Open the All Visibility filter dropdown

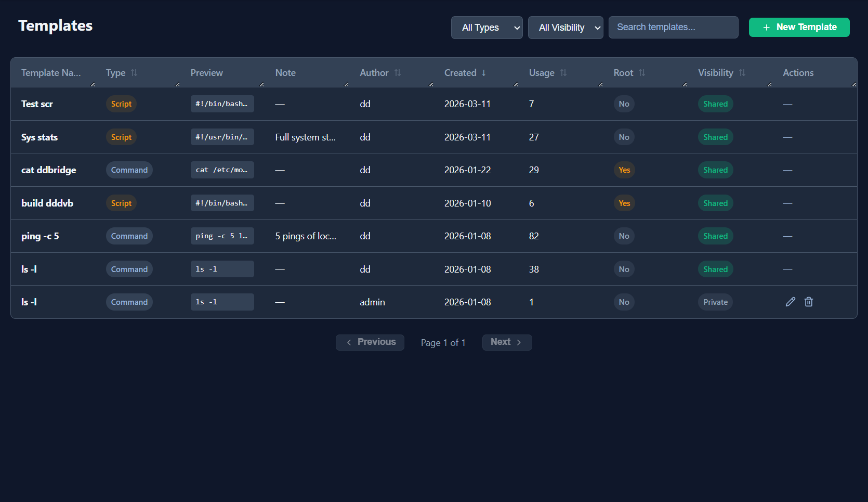click(565, 28)
